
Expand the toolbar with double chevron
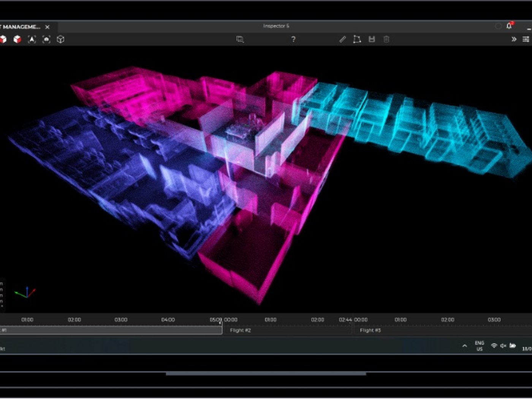pos(514,39)
